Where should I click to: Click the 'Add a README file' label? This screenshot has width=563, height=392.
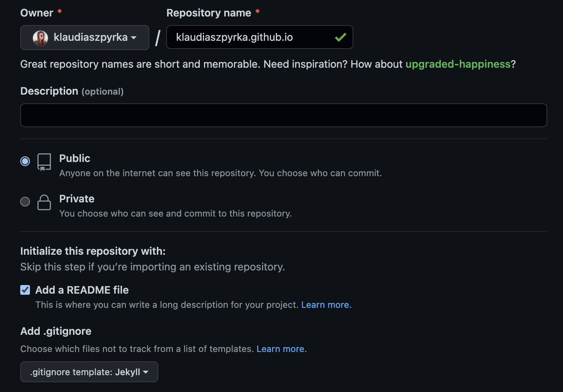tap(82, 290)
